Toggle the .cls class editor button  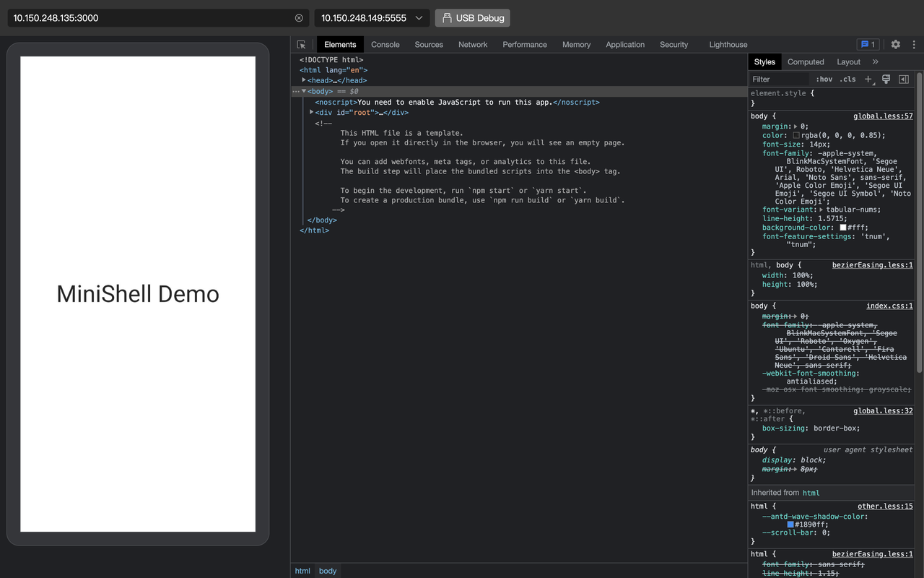click(x=847, y=79)
